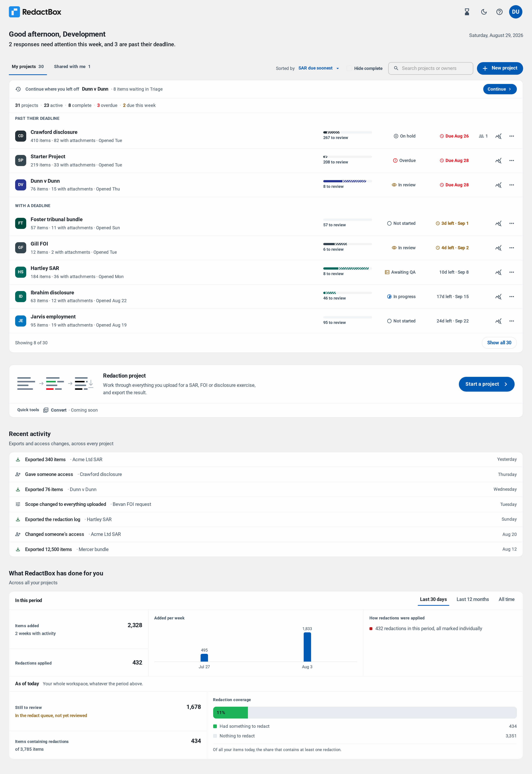
Task: Click the redaction coverage 11% bar
Action: 230,712
